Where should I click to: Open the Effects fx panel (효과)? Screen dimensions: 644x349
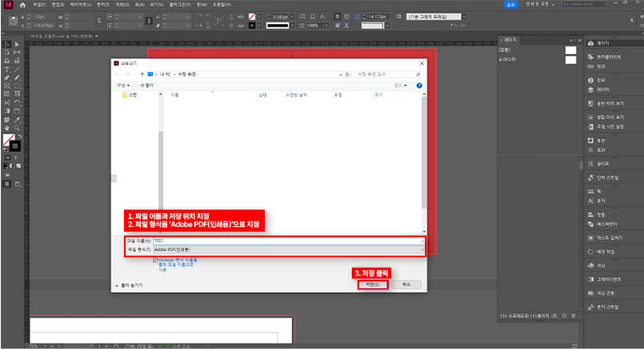597,150
